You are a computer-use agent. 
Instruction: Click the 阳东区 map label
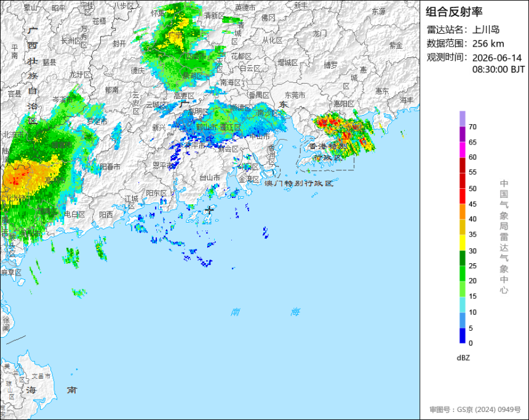click(156, 193)
